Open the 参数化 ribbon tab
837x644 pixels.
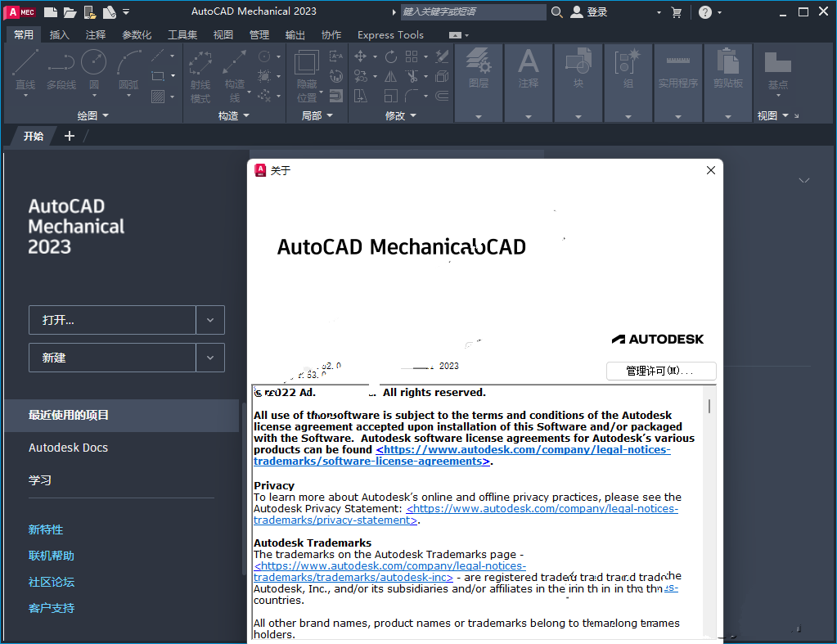137,34
